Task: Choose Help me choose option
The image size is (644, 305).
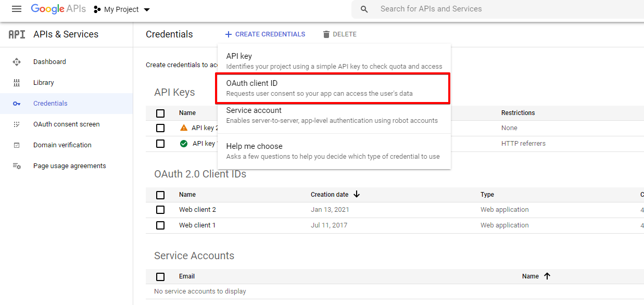Action: 334,151
